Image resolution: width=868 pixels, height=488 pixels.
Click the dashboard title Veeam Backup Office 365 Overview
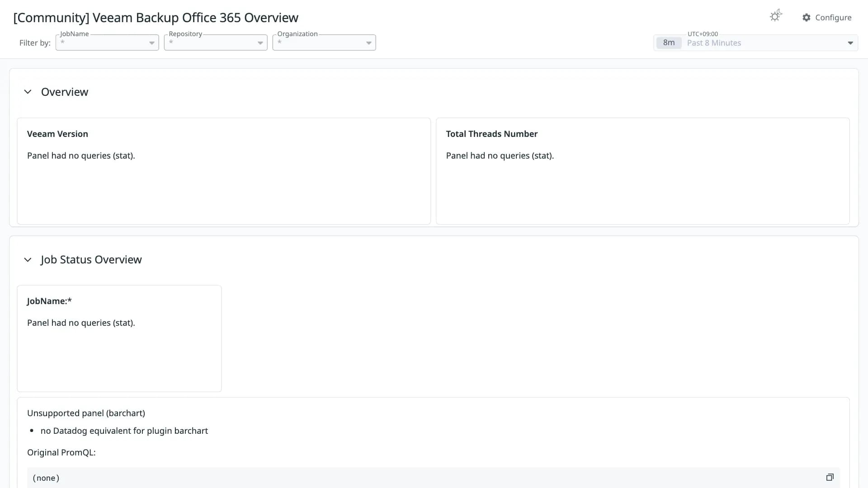click(156, 18)
